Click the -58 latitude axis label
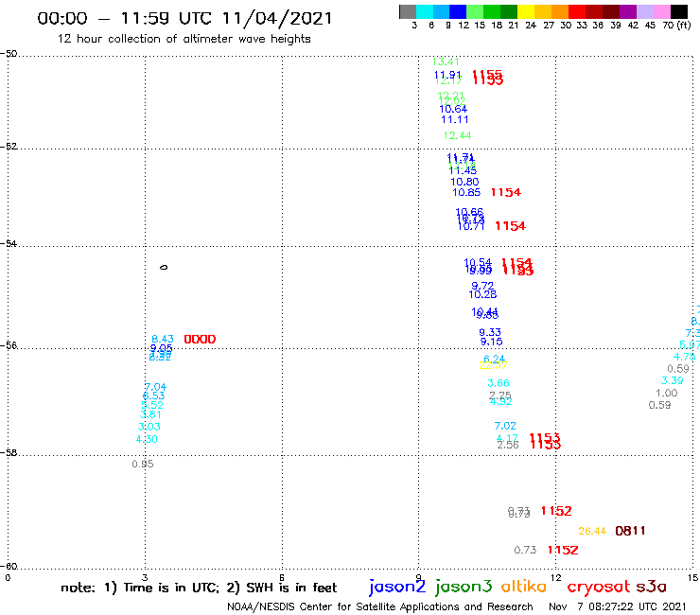The height and width of the screenshot is (615, 700). coord(9,452)
